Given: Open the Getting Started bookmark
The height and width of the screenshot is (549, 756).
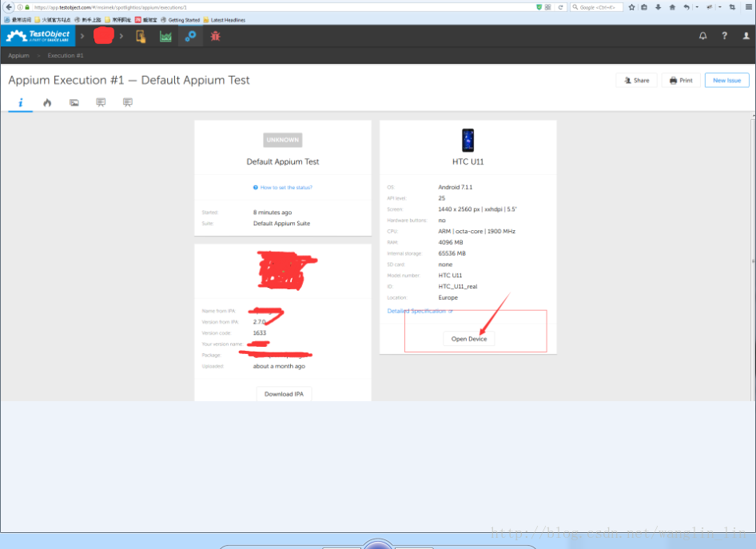Looking at the screenshot, I should click(x=180, y=20).
